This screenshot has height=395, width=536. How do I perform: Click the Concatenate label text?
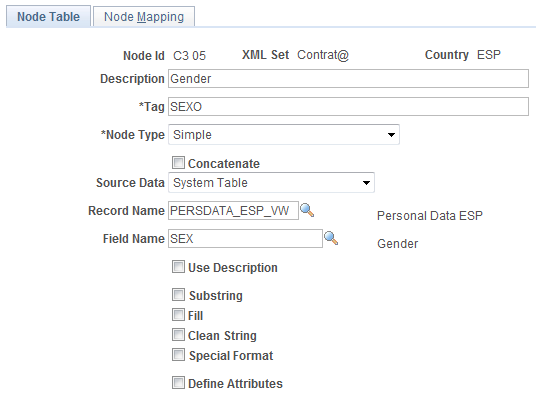224,164
